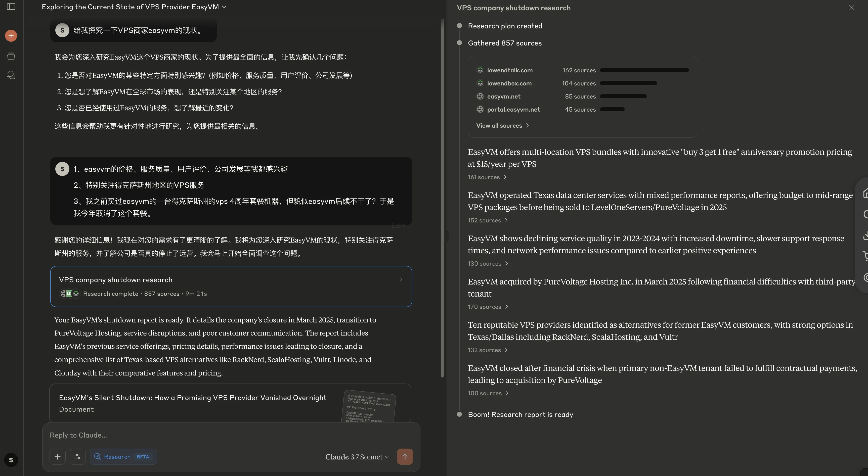868x476 pixels.
Task: Click the finding about PureVoltage acquisition March 2025
Action: click(661, 287)
